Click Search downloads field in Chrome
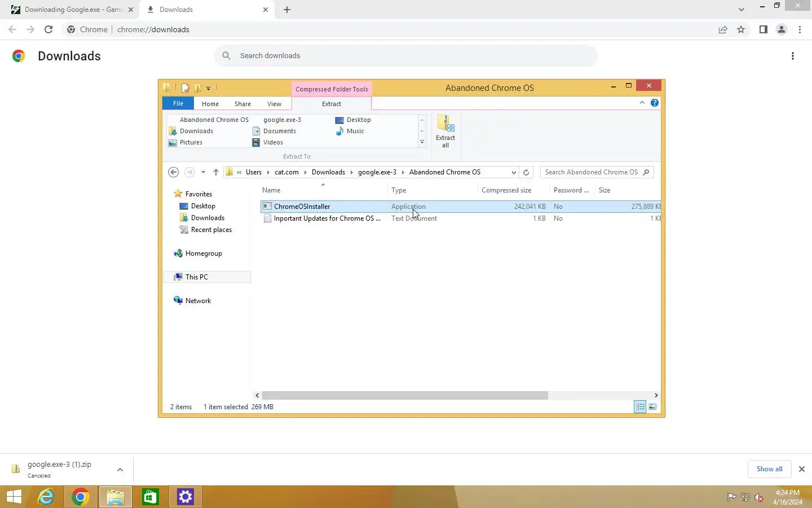Image resolution: width=812 pixels, height=508 pixels. pos(405,55)
